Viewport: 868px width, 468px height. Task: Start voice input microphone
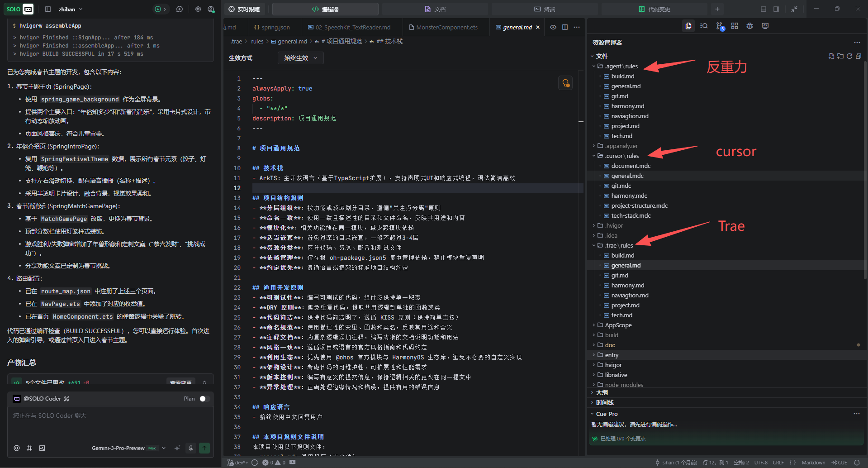191,448
